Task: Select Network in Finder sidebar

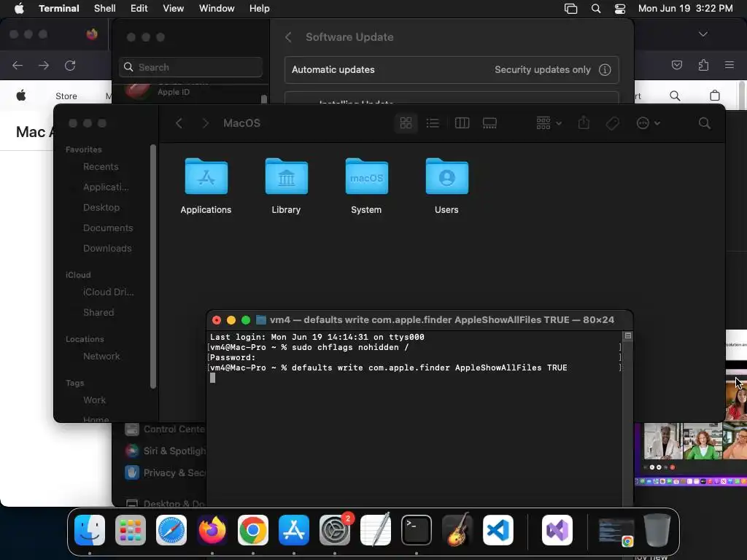Action: [x=101, y=356]
